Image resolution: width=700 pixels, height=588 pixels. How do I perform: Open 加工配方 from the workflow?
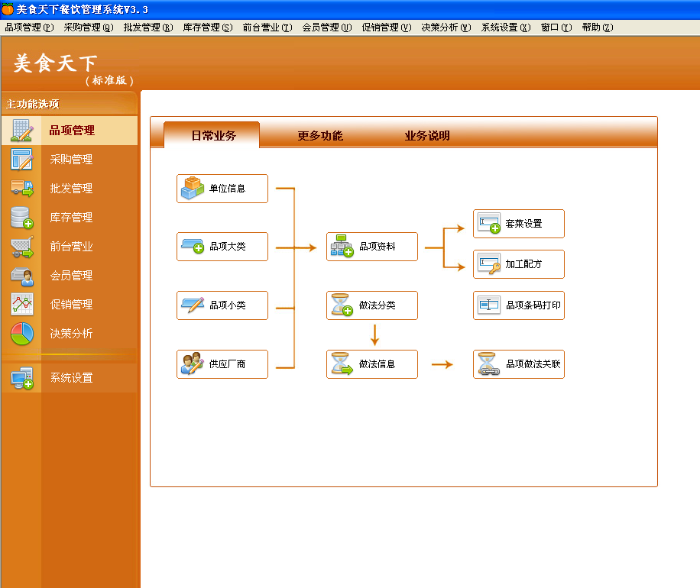519,264
